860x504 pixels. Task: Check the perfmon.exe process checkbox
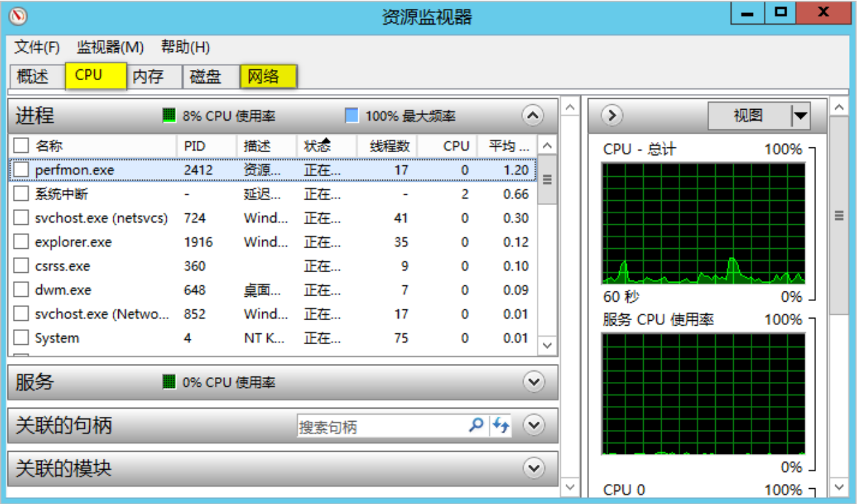point(22,169)
